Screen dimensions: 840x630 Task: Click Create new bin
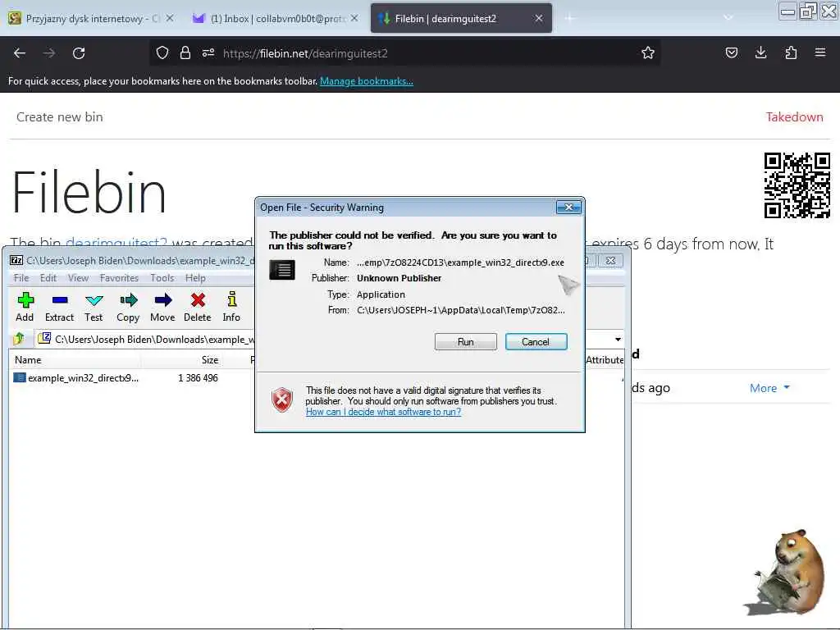59,116
